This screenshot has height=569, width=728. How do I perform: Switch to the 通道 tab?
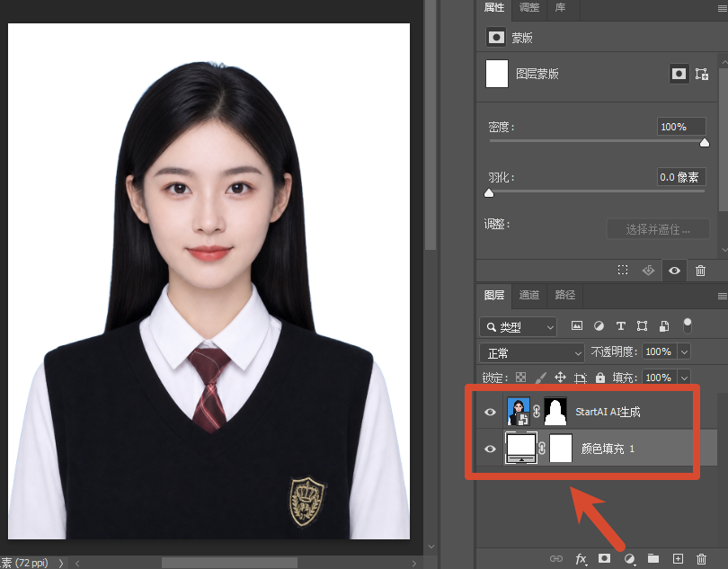[x=528, y=295]
